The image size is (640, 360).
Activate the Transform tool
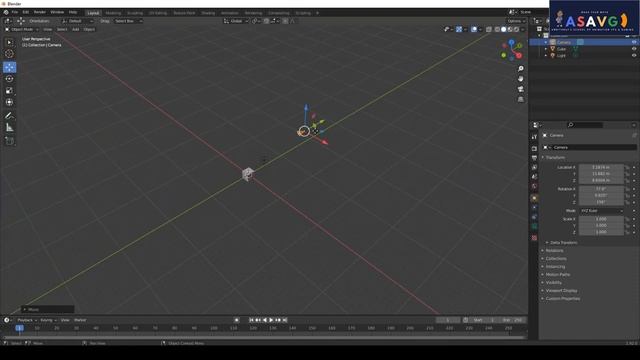click(x=9, y=102)
